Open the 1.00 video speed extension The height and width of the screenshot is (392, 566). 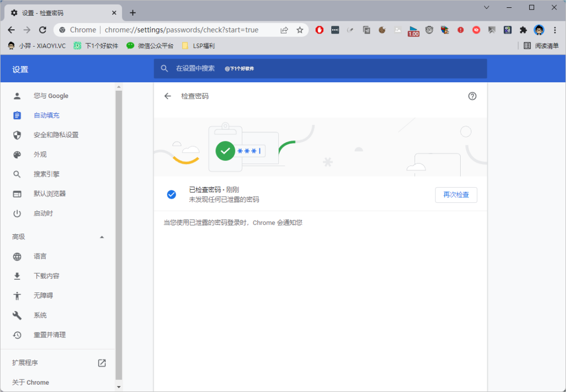point(413,31)
